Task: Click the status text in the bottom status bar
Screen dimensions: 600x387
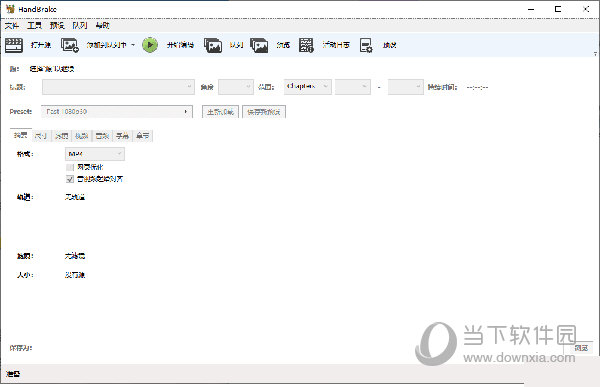Action: tap(13, 374)
